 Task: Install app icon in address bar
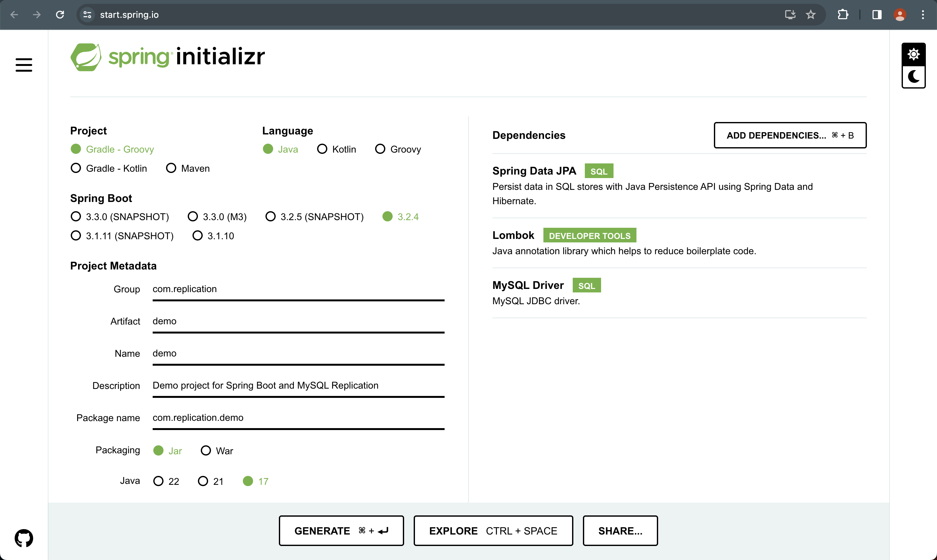pyautogui.click(x=790, y=15)
